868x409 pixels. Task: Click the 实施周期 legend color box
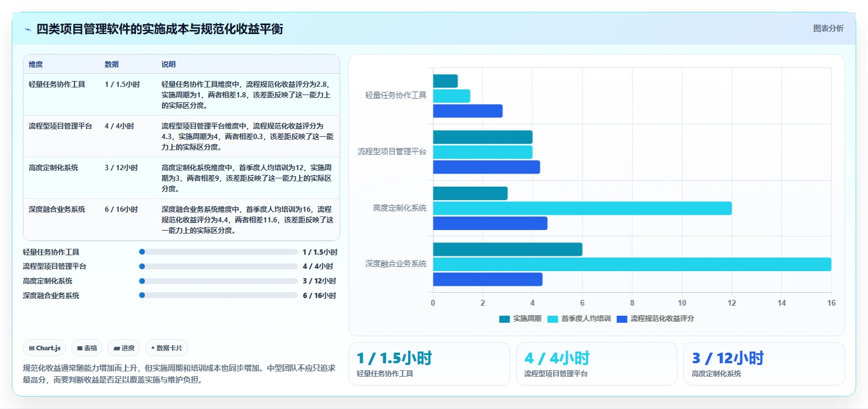click(504, 319)
